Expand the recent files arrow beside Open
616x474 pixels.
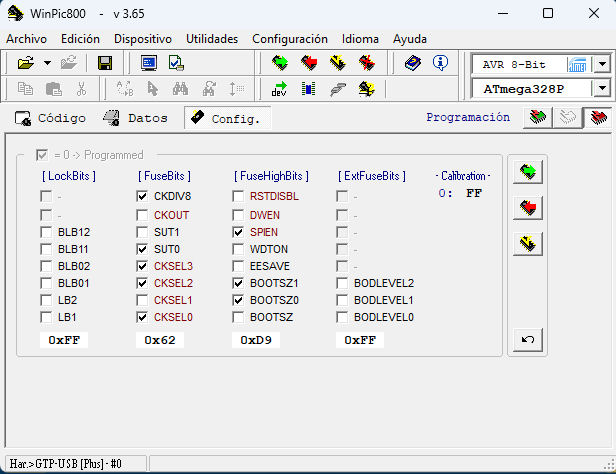(x=47, y=63)
